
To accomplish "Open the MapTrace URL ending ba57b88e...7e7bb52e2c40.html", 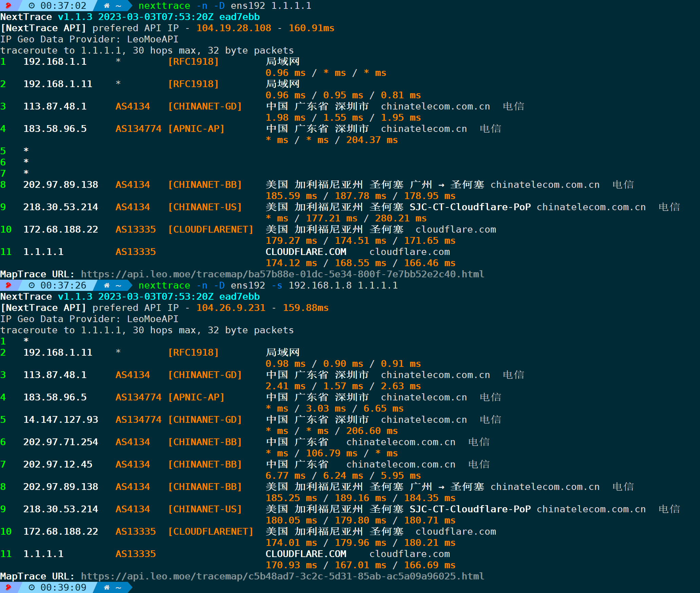I will point(282,274).
